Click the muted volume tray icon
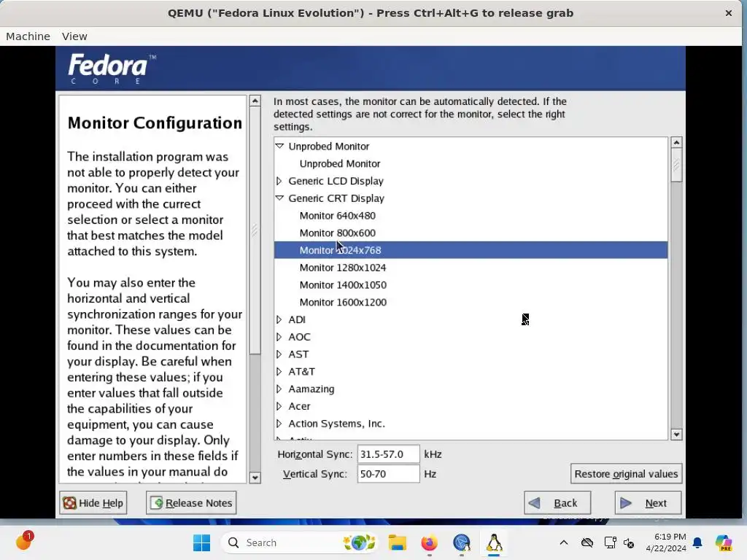 [x=629, y=542]
